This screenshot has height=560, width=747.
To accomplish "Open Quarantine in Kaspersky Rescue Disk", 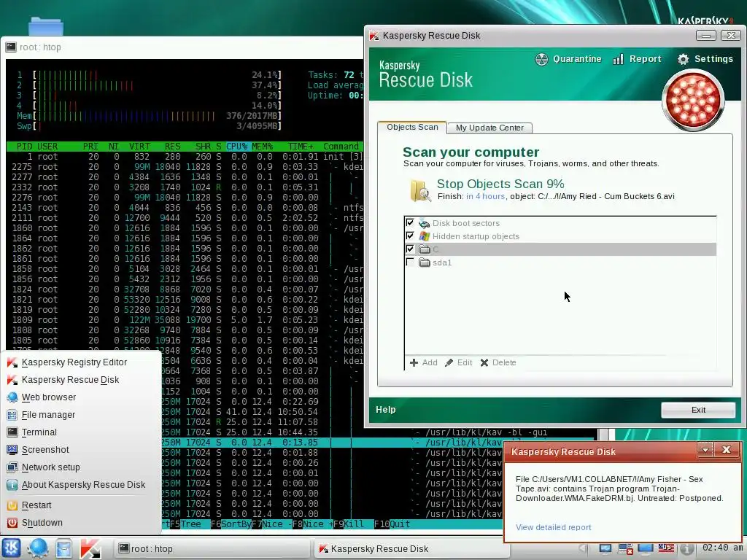I will (x=568, y=59).
